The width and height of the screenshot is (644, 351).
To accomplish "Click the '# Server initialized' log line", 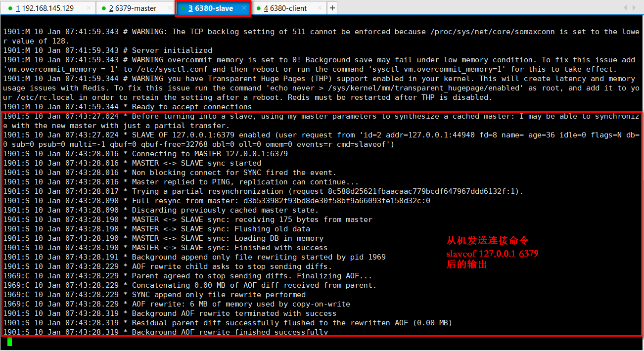I will [x=108, y=50].
